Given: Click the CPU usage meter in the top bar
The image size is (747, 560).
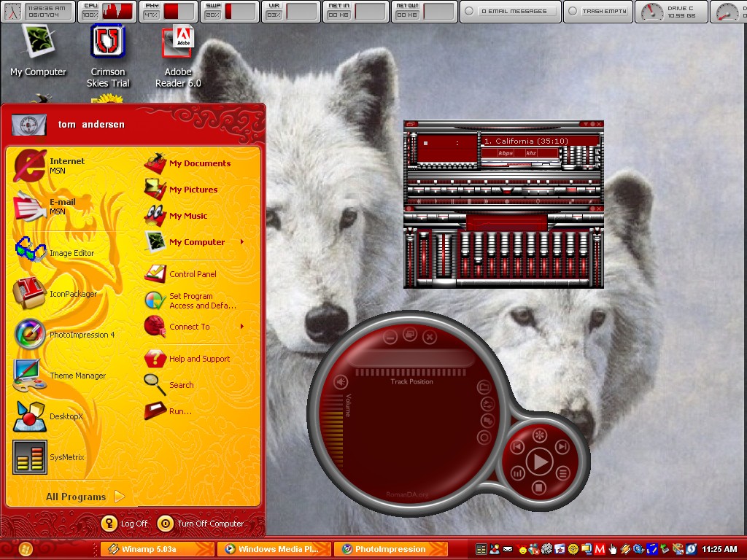Looking at the screenshot, I should click(x=107, y=12).
